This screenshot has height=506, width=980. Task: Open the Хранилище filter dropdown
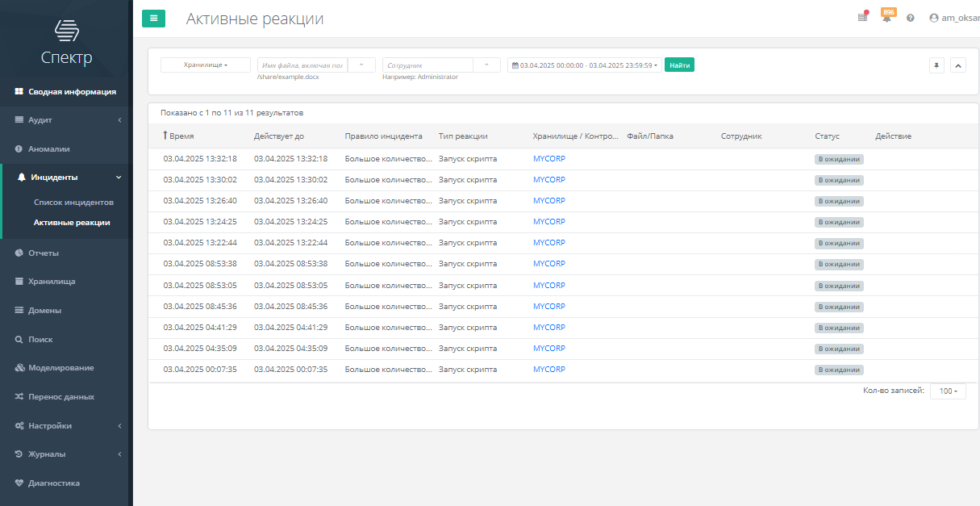(x=206, y=65)
